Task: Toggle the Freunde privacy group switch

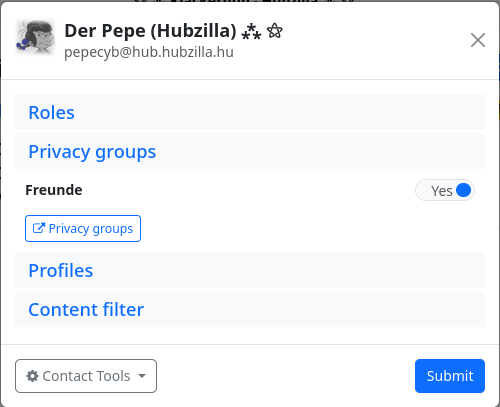Action: (x=445, y=190)
